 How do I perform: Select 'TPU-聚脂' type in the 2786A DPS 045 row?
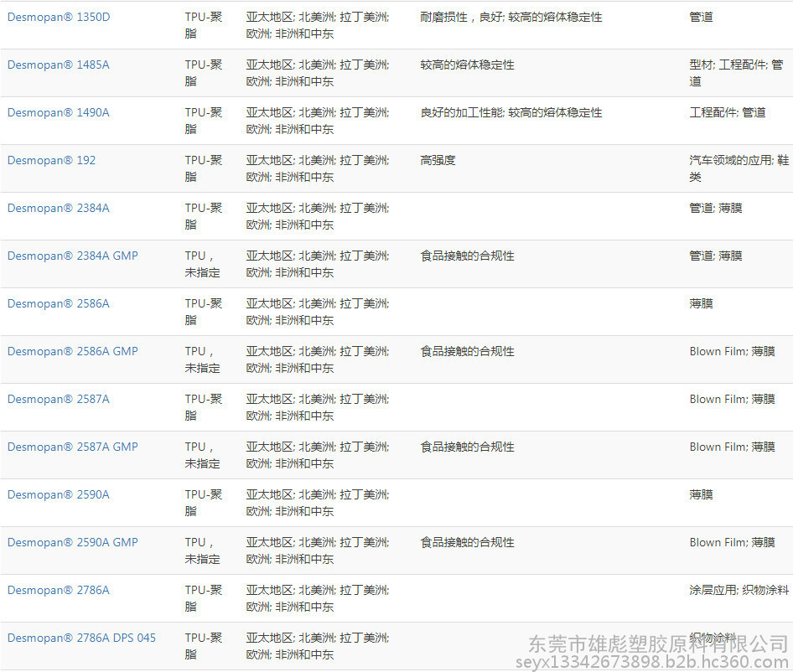pos(204,647)
